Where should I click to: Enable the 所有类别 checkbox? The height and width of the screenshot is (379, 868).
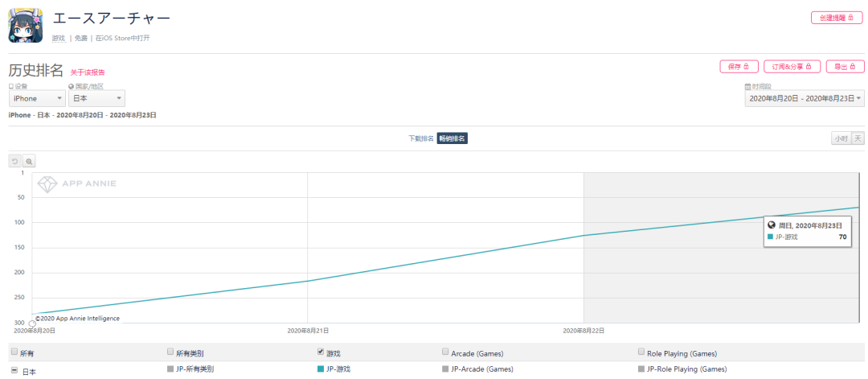[x=170, y=352]
